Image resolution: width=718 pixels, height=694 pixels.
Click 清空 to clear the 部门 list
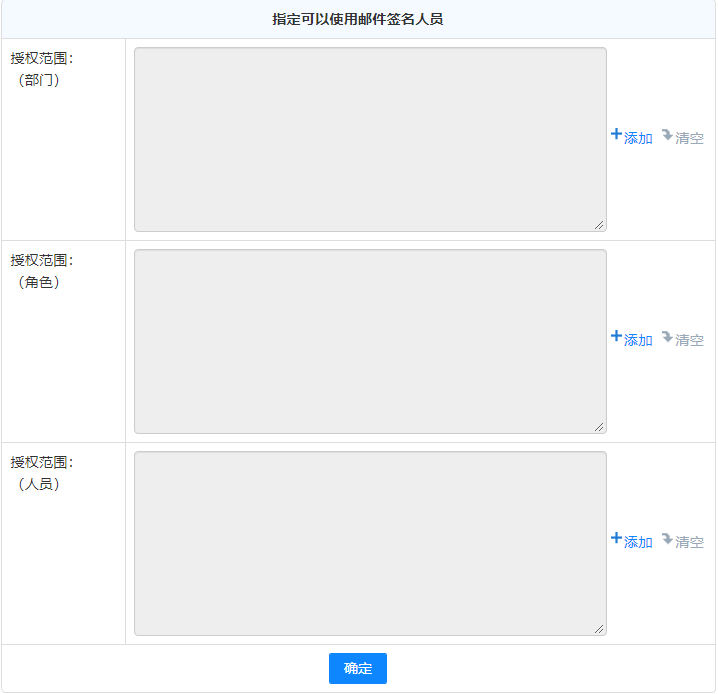tap(689, 138)
